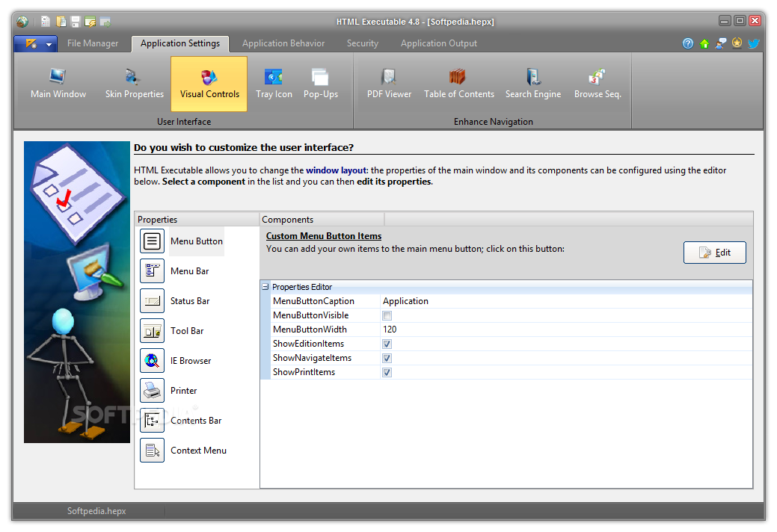The height and width of the screenshot is (532, 777).
Task: Select the Contents Bar component icon
Action: pos(152,420)
